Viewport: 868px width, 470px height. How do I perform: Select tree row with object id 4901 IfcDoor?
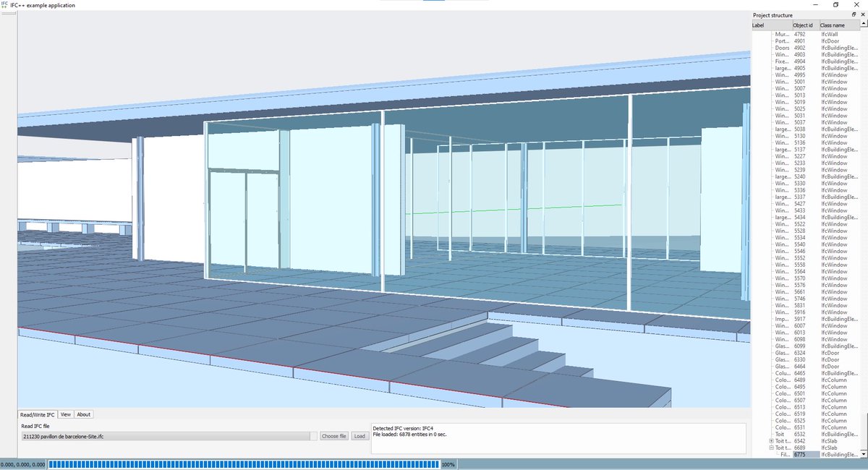(x=806, y=41)
